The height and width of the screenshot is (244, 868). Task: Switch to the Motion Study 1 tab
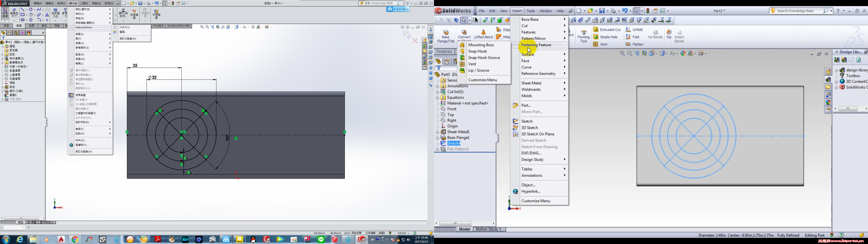(x=488, y=230)
